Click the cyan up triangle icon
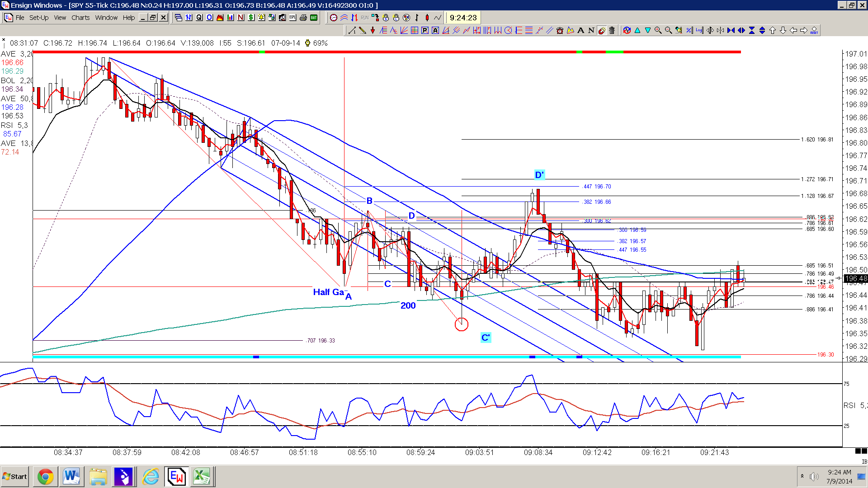The height and width of the screenshot is (488, 868). click(637, 30)
